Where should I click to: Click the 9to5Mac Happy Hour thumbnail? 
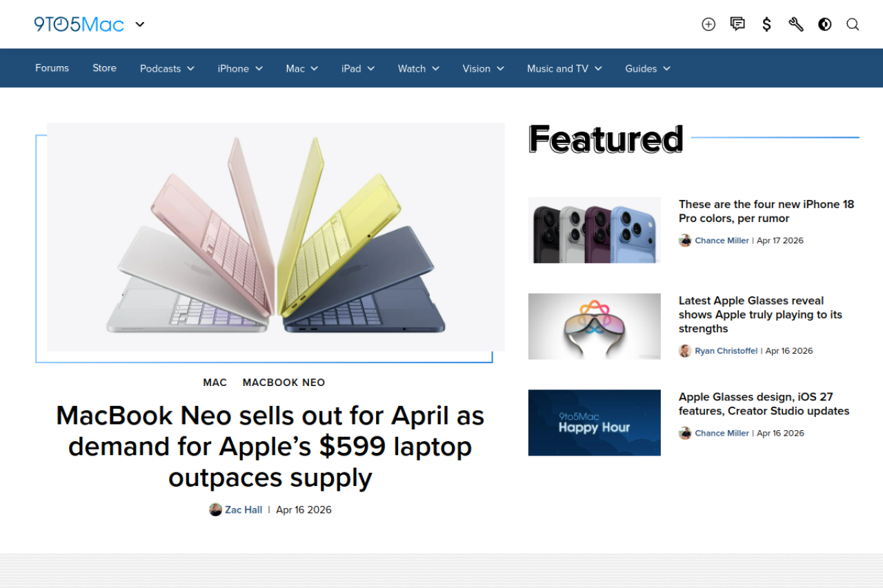tap(594, 423)
